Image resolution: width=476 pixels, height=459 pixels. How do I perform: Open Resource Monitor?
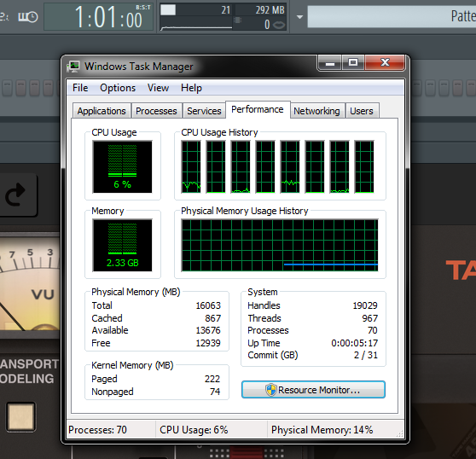[313, 390]
